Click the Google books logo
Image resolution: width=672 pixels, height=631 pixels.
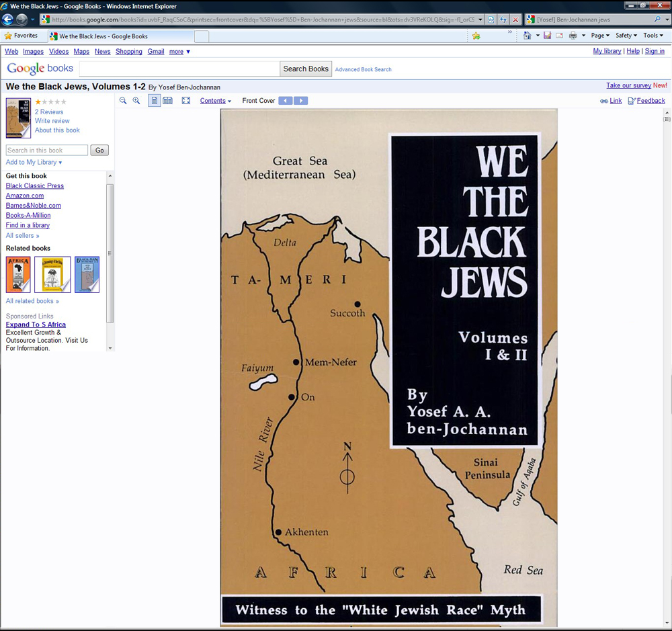40,68
